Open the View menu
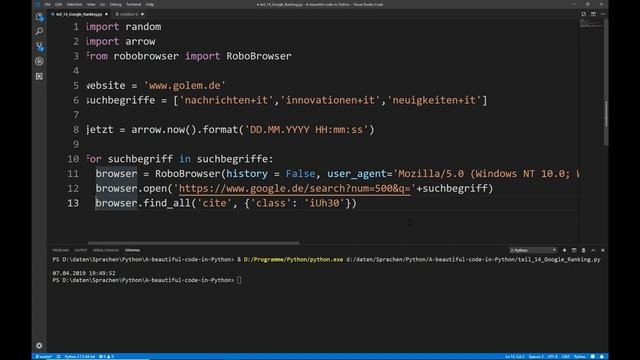Viewport: 640px width, 360px height. (x=91, y=4)
